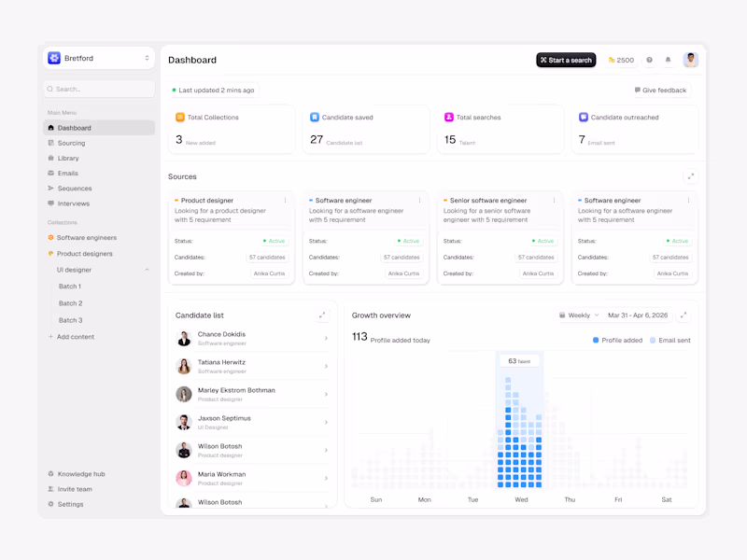747x560 pixels.
Task: Click the Sequences send icon in sidebar
Action: point(51,189)
